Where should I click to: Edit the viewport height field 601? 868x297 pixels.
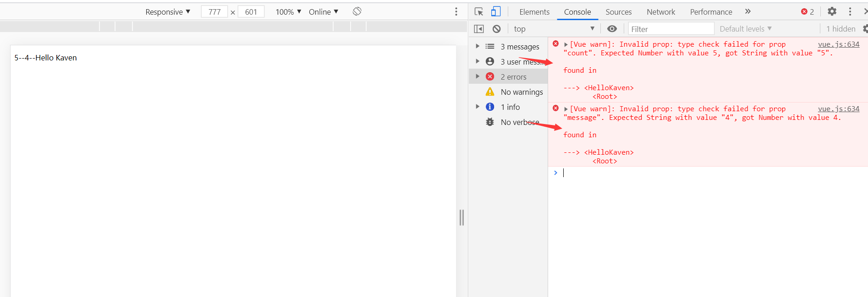tap(251, 12)
